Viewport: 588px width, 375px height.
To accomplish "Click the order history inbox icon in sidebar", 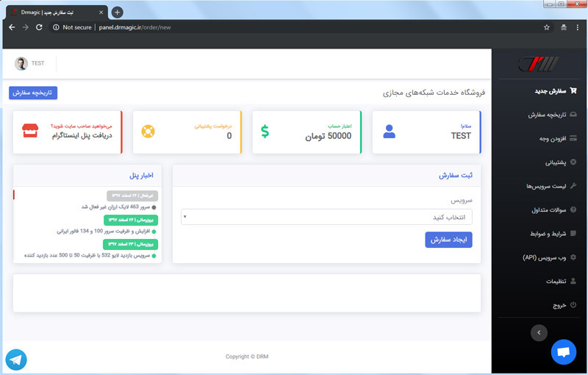I will 573,115.
